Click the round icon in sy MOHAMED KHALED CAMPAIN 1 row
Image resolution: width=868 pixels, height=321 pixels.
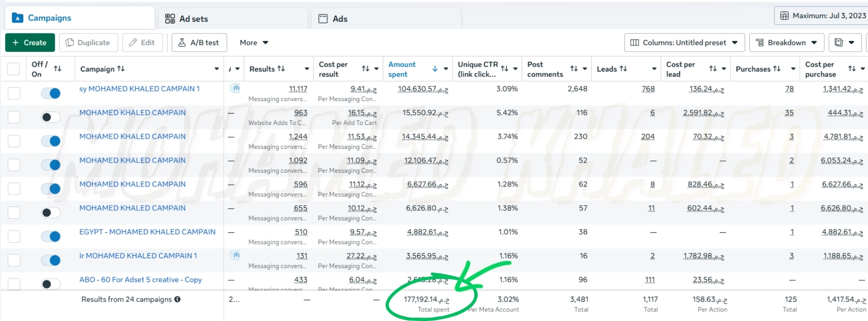click(x=235, y=88)
